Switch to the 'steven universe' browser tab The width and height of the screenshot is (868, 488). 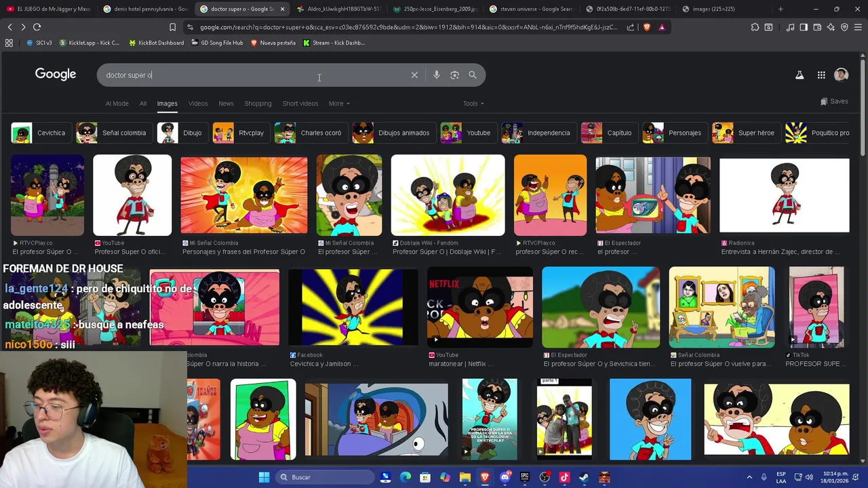pyautogui.click(x=533, y=9)
